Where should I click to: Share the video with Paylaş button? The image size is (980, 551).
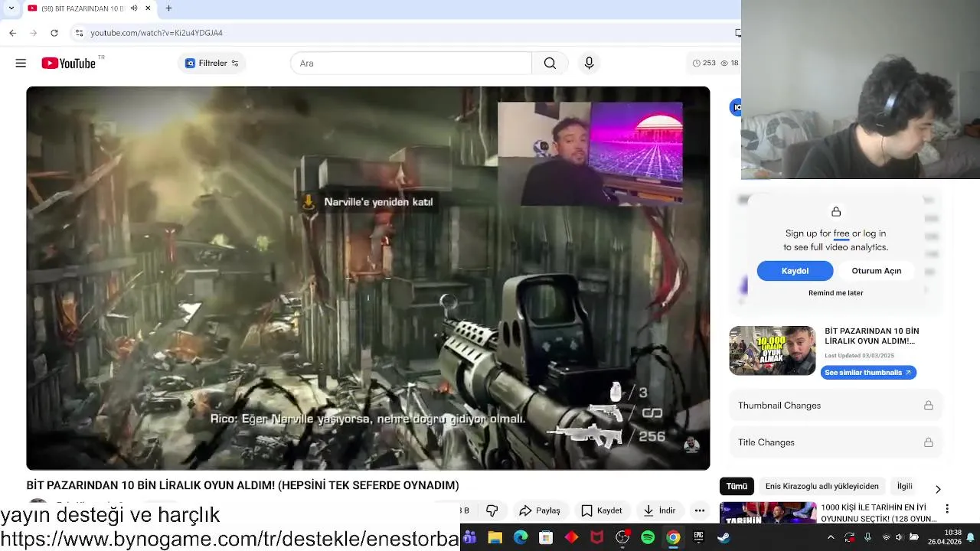pos(540,510)
